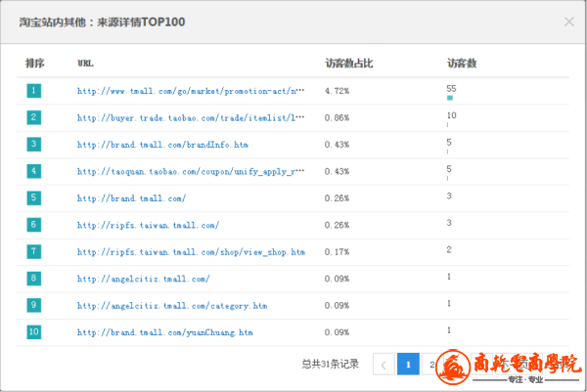Click the 访客数占比 column header
This screenshot has height=392, width=587.
pos(349,64)
